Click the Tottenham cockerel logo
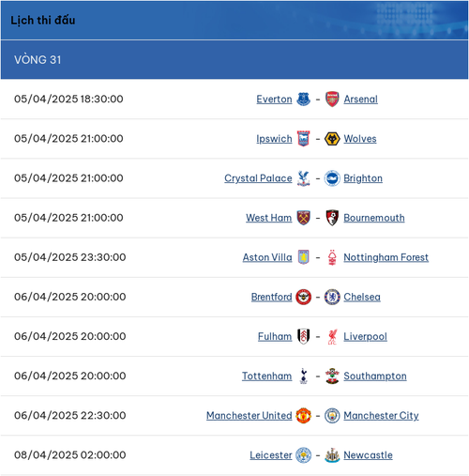This screenshot has height=476, width=469. point(303,376)
